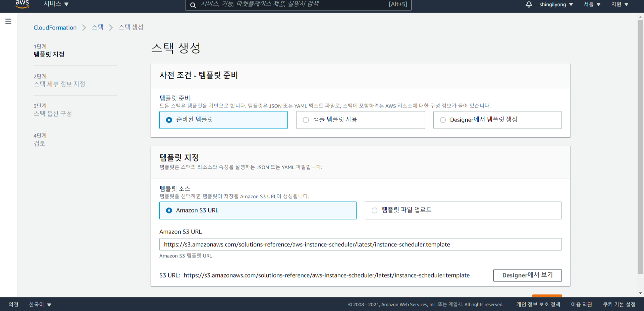The image size is (644, 311).
Task: Click the 스택 생성 breadcrumb text
Action: click(x=131, y=27)
